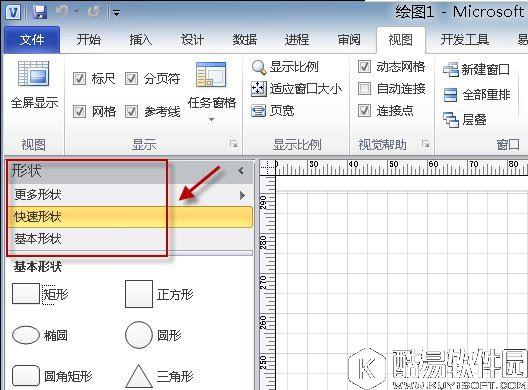Select the 椭圆 ellipse shape icon

(26, 335)
